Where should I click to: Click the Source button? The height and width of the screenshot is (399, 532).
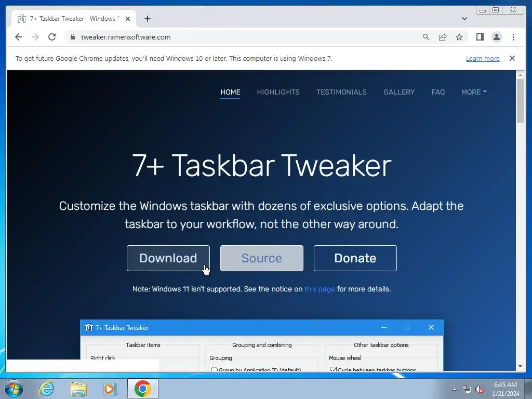pos(262,258)
